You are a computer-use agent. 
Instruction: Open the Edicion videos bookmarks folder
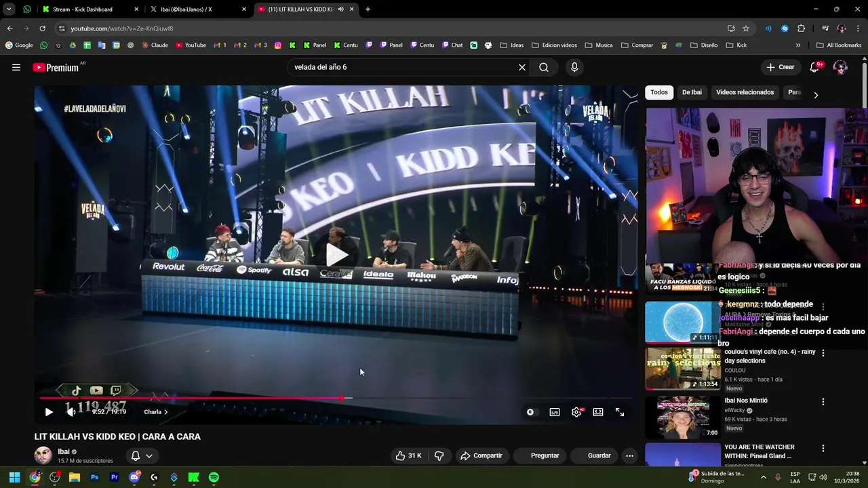click(x=554, y=45)
